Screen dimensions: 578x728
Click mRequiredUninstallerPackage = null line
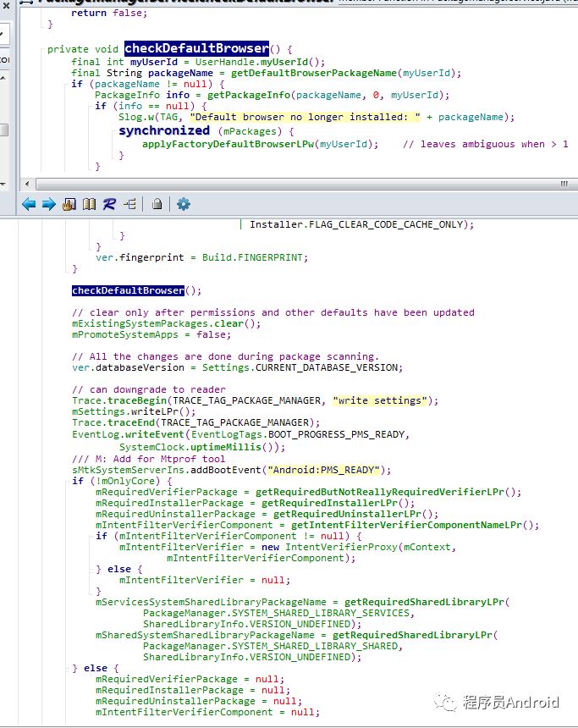coord(199,701)
